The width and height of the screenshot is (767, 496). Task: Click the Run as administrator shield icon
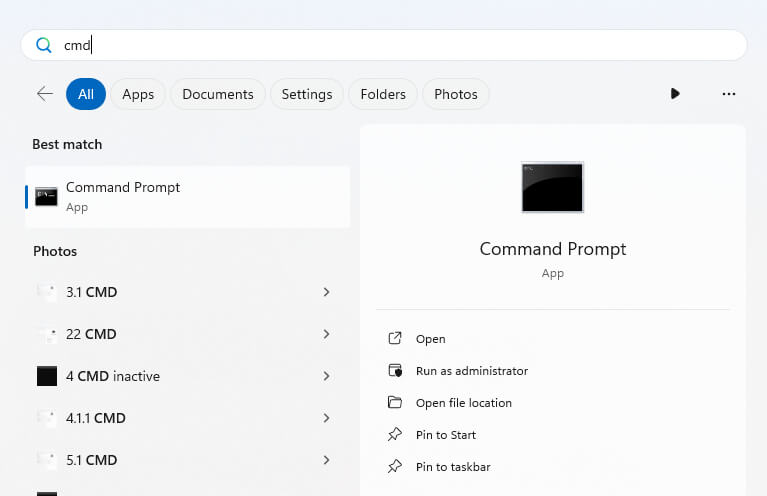[395, 371]
